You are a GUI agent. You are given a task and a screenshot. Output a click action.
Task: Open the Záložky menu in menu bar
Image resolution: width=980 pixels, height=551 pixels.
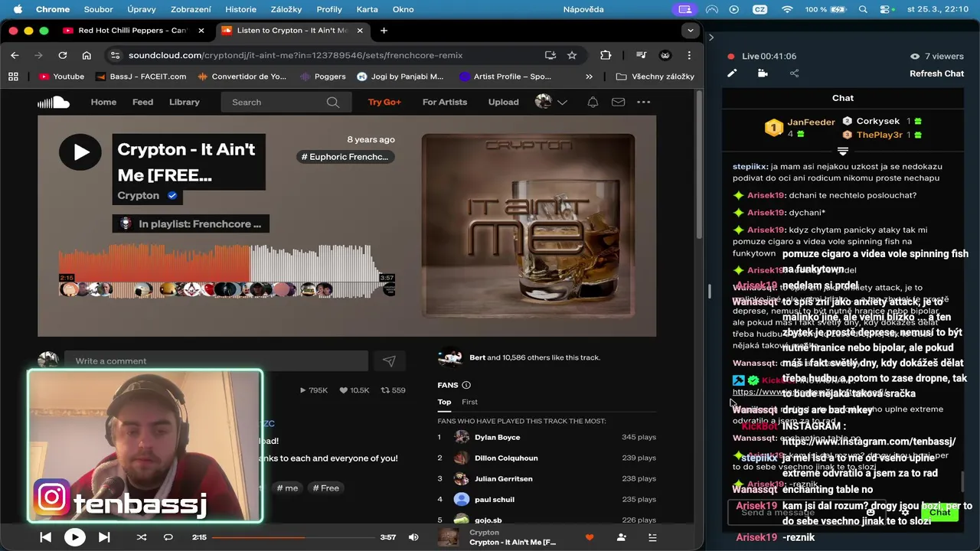click(286, 9)
